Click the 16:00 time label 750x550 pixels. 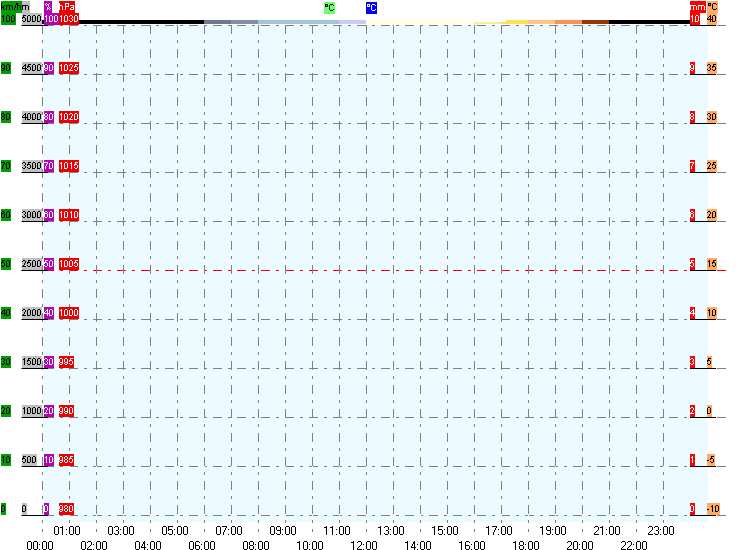tap(473, 545)
